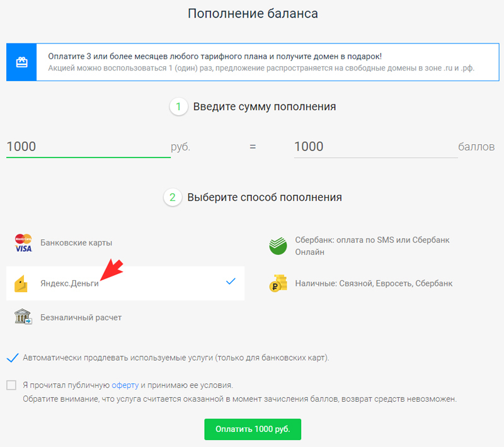The width and height of the screenshot is (504, 447).
Task: Click the руб. unit label
Action: point(181,147)
